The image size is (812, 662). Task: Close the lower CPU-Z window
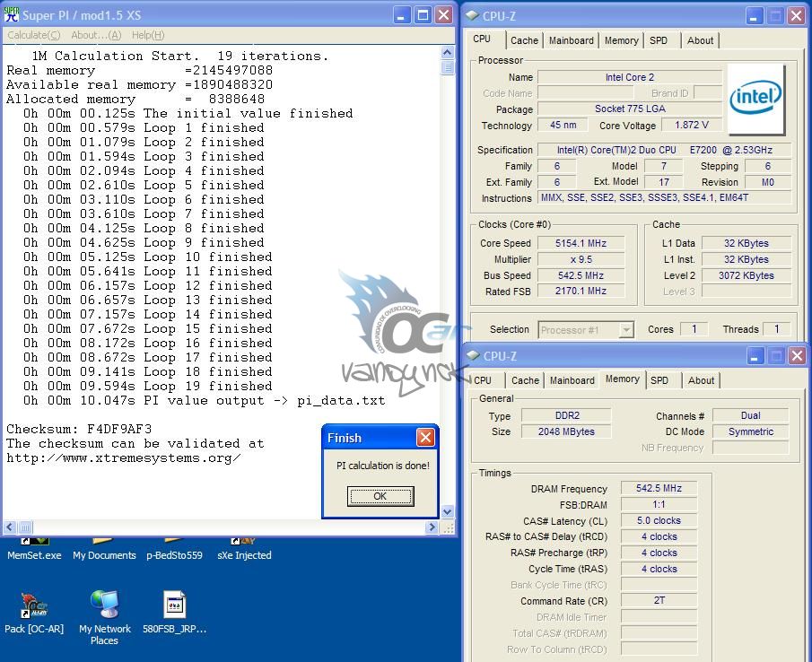(798, 356)
